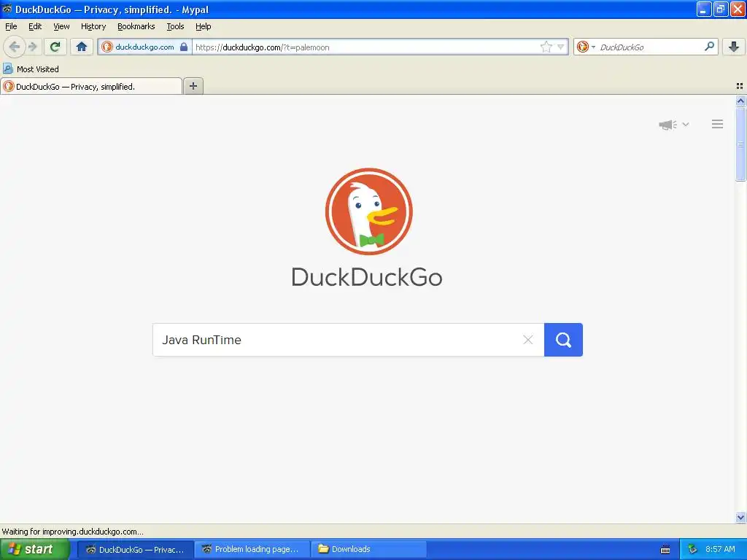Click the keyboard icon in taskbar
Image resolution: width=747 pixels, height=560 pixels.
coord(665,550)
